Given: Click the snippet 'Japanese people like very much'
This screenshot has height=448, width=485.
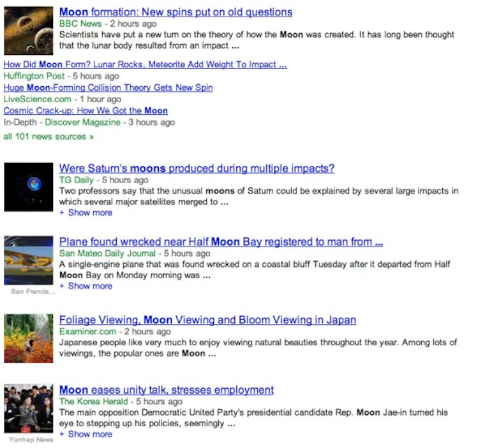Looking at the screenshot, I should pos(258,348).
